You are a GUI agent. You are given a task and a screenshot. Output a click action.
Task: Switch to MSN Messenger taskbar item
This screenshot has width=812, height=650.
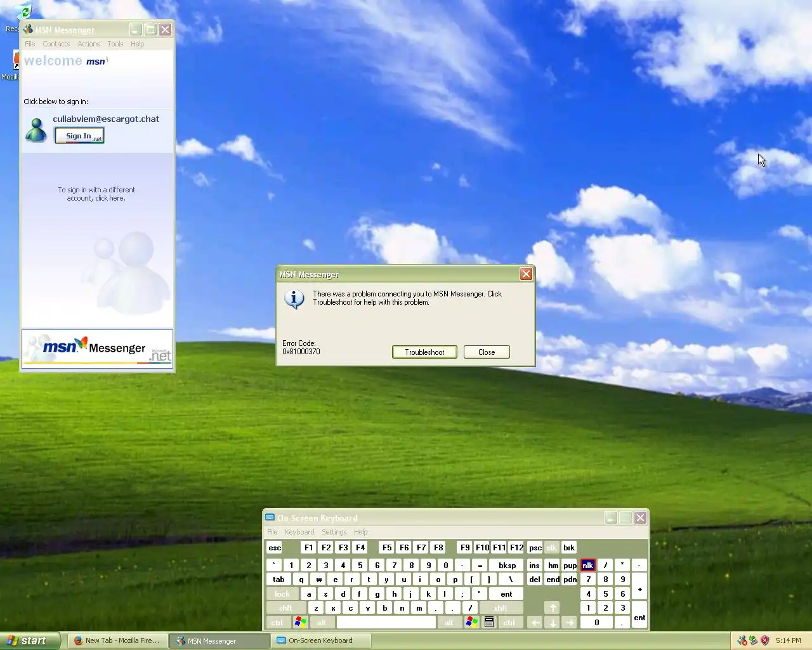(219, 640)
